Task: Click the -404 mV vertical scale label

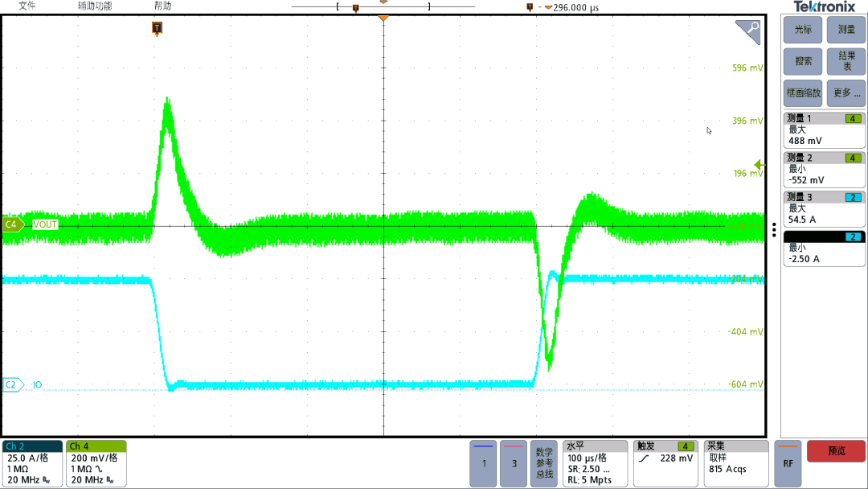Action: click(x=745, y=331)
